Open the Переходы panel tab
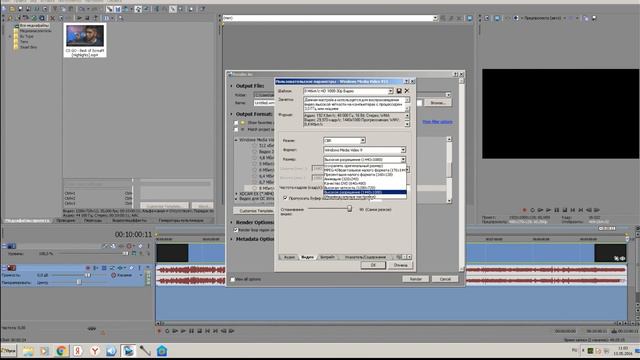 93,220
